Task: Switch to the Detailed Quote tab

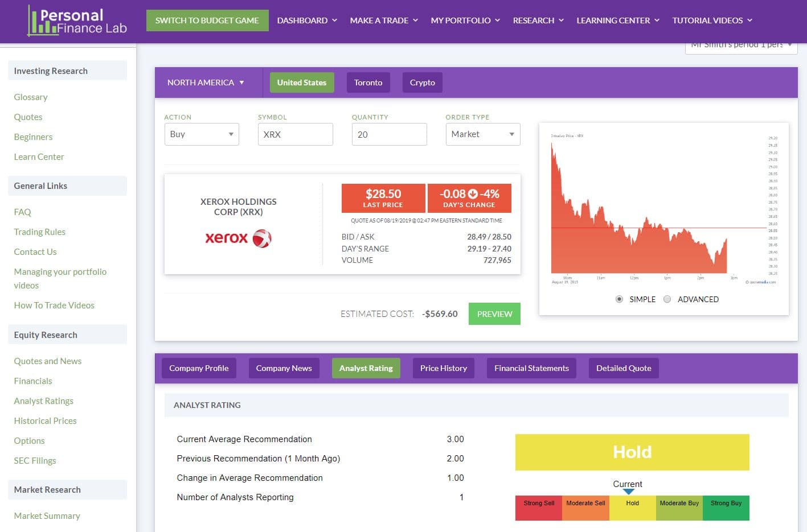Action: tap(624, 368)
